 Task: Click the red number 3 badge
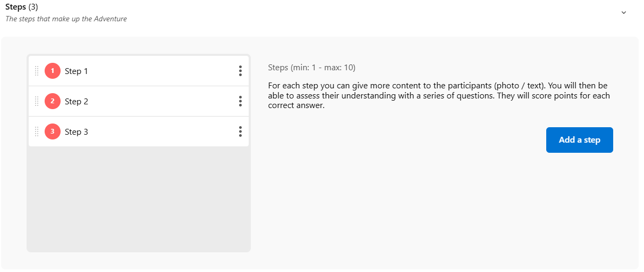[x=53, y=131]
